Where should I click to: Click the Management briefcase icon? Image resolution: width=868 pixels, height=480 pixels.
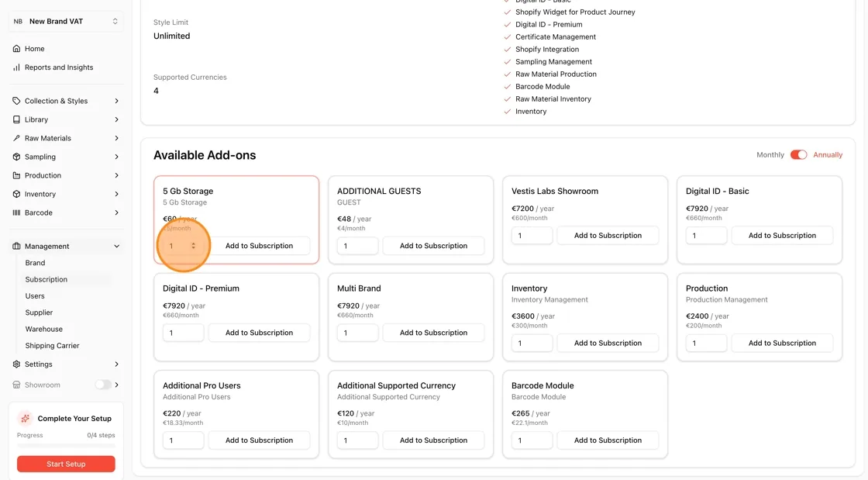point(16,247)
